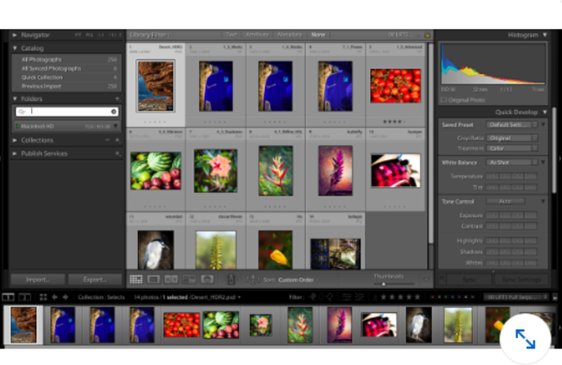562x365 pixels.
Task: Open the White Balance dropdown
Action: pos(512,162)
